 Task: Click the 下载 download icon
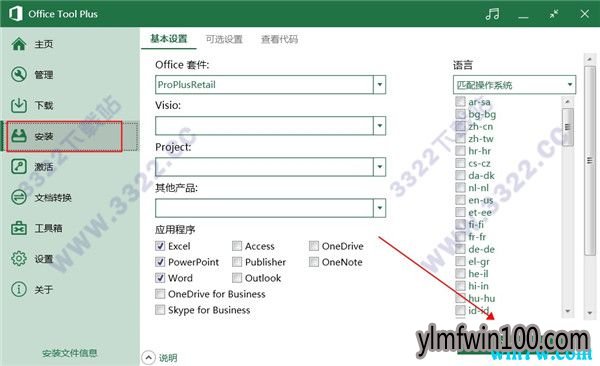point(19,105)
